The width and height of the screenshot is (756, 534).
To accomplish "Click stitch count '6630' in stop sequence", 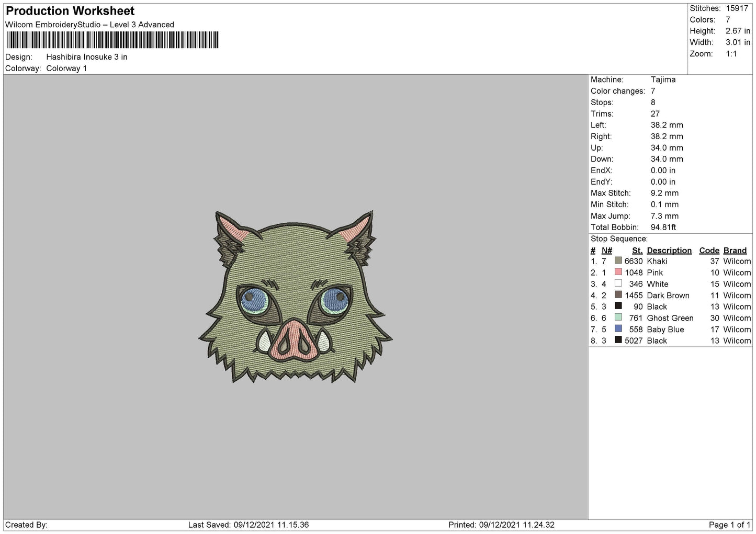I will click(634, 261).
